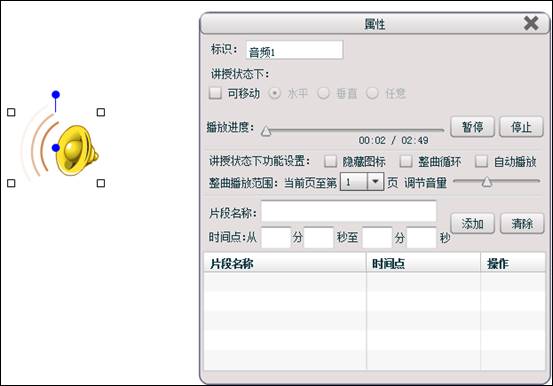This screenshot has width=553, height=386.
Task: Click the 停止 stop button
Action: pyautogui.click(x=521, y=127)
